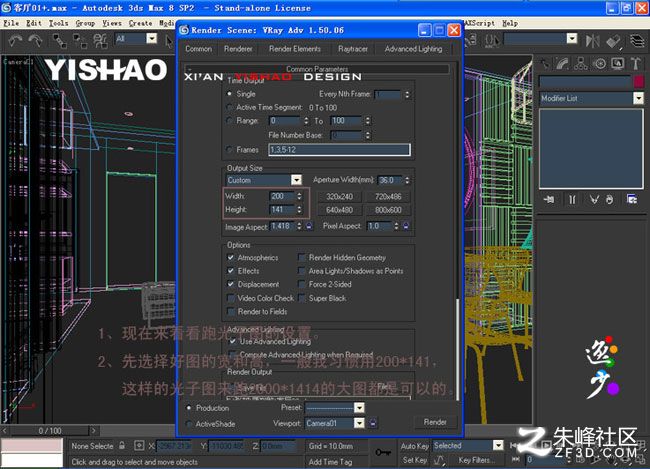The image size is (650, 469).
Task: Click the Undo arrow icon in toolbar
Action: click(16, 41)
